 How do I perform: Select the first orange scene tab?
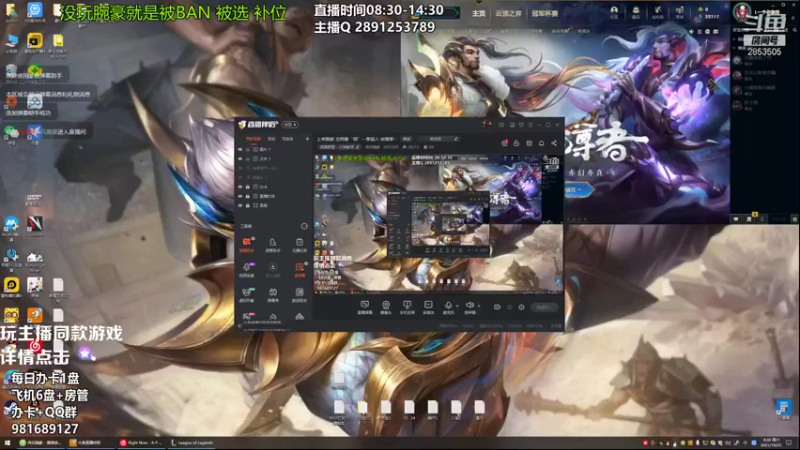[x=253, y=139]
